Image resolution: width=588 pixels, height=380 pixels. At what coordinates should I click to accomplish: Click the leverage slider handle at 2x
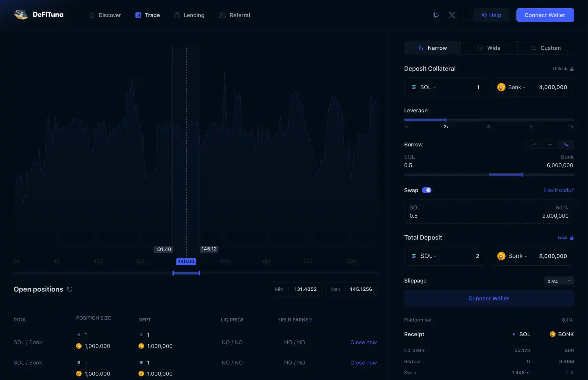click(x=446, y=120)
